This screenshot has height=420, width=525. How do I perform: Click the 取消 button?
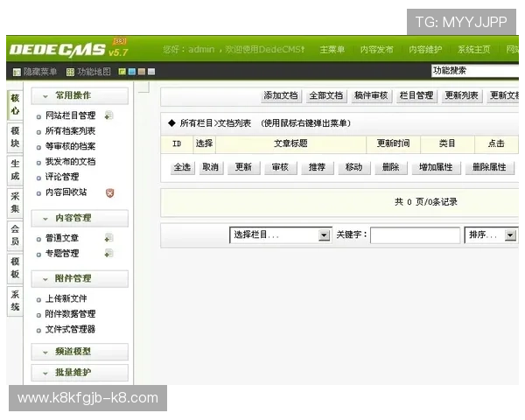(x=211, y=167)
